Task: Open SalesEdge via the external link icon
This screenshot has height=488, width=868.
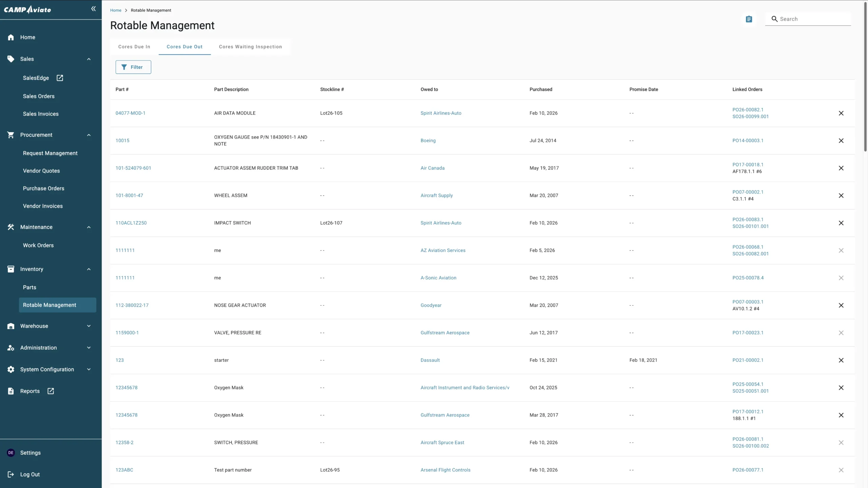Action: pos(60,78)
